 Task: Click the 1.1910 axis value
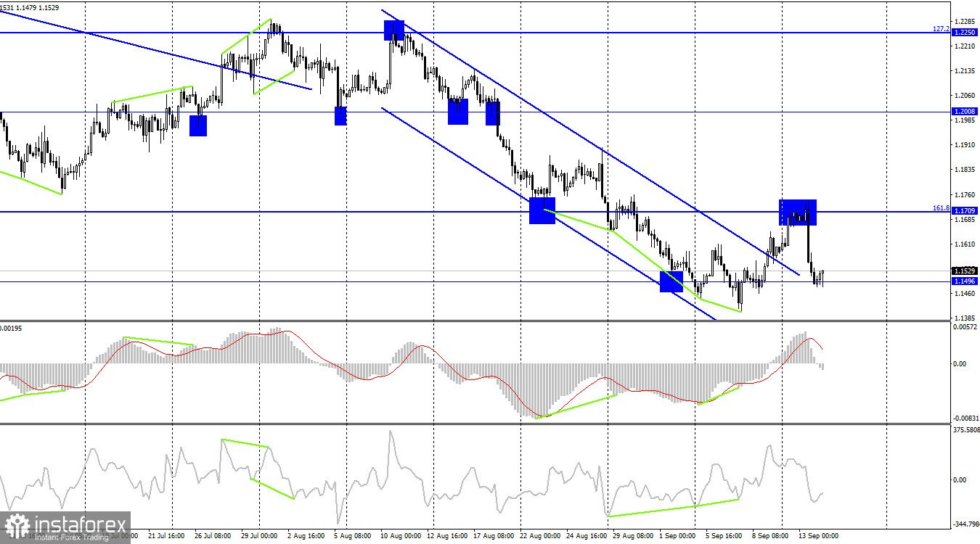pyautogui.click(x=965, y=145)
